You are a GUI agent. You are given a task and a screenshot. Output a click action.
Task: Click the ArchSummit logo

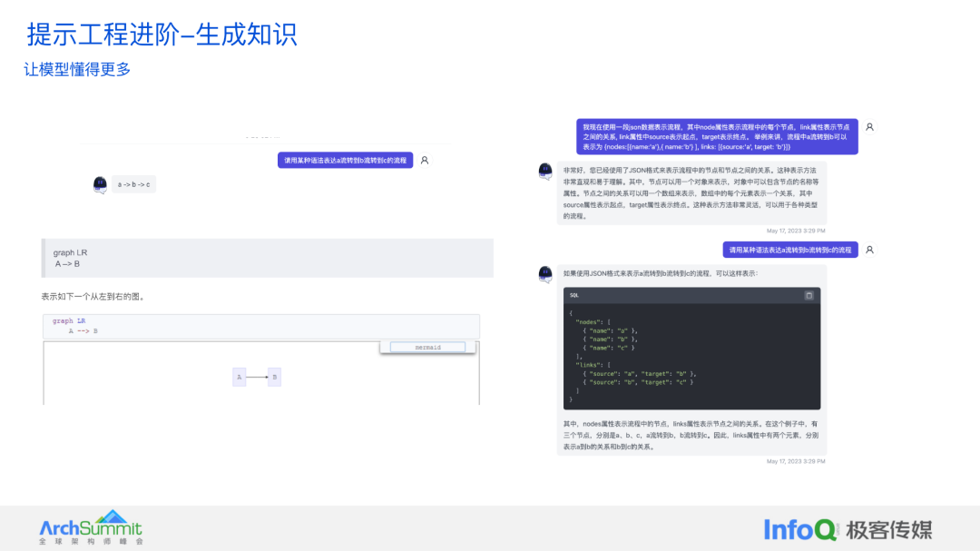[x=92, y=527]
